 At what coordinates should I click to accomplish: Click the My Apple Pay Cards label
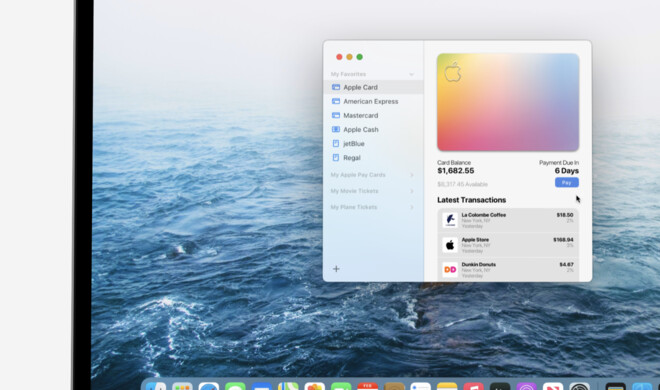pos(358,175)
